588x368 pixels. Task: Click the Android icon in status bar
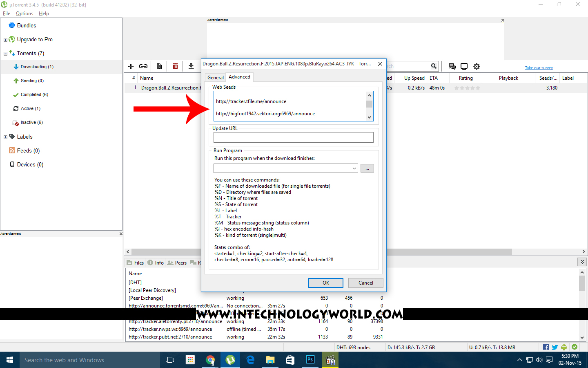[564, 347]
